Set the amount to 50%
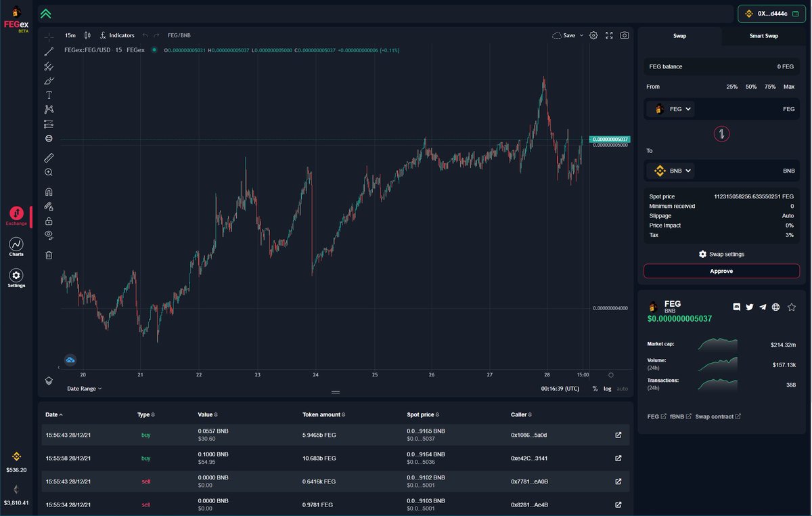Image resolution: width=812 pixels, height=516 pixels. pos(751,87)
